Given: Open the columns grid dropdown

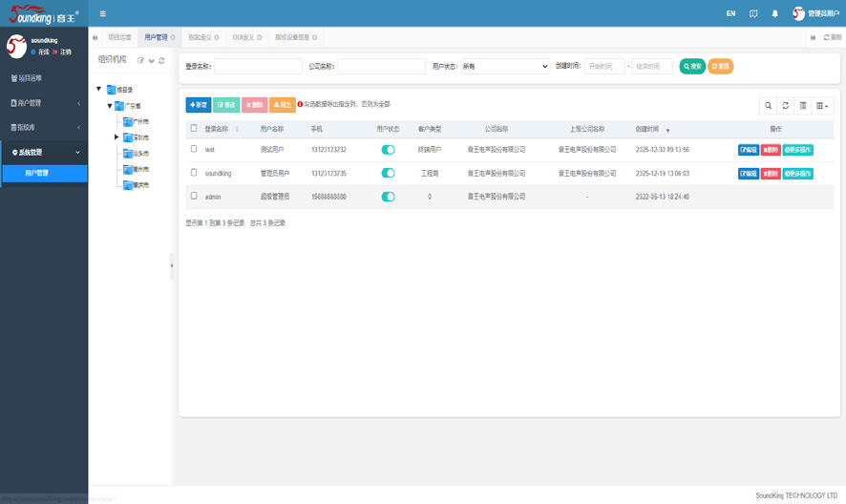Looking at the screenshot, I should pyautogui.click(x=822, y=106).
